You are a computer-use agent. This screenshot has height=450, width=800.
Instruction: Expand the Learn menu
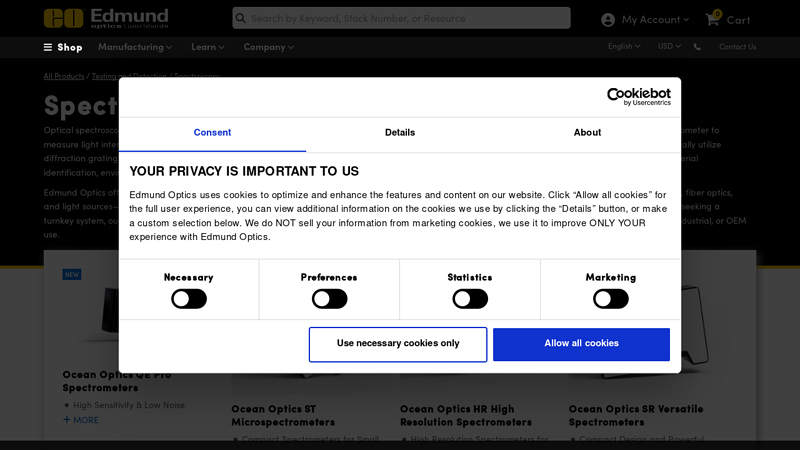(208, 47)
